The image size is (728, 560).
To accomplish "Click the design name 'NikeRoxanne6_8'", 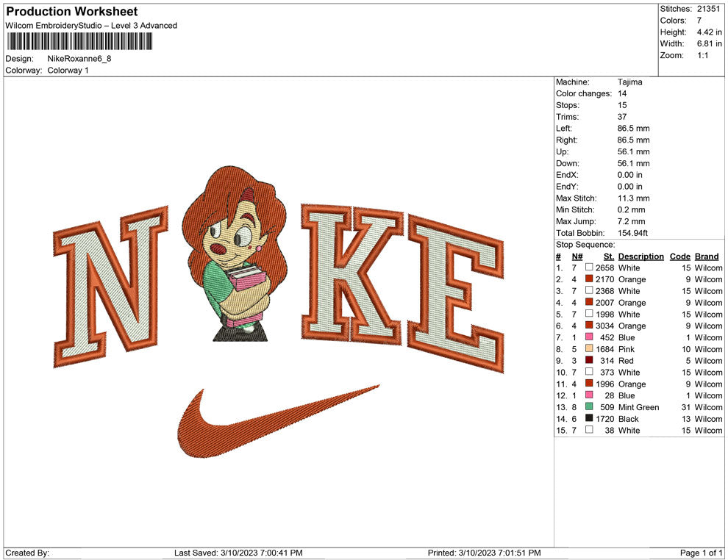I will click(x=79, y=59).
